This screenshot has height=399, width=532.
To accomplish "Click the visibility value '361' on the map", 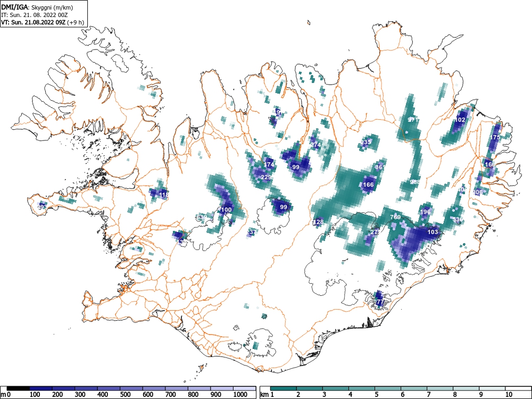I will click(x=380, y=167).
